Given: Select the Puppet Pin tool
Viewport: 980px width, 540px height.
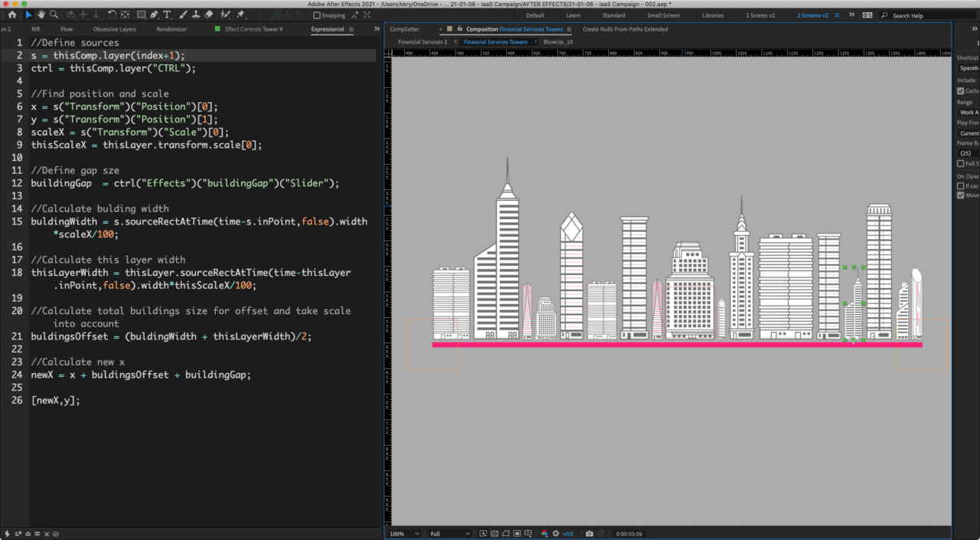Looking at the screenshot, I should click(240, 15).
